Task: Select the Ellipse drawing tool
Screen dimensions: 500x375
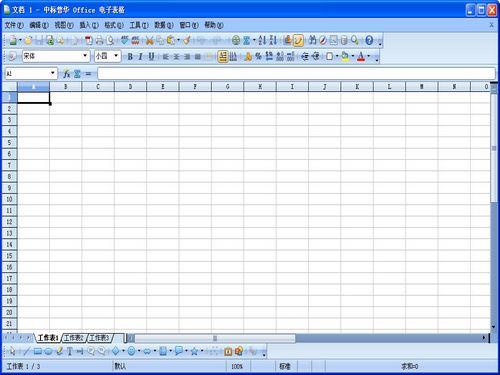Action: [x=49, y=351]
